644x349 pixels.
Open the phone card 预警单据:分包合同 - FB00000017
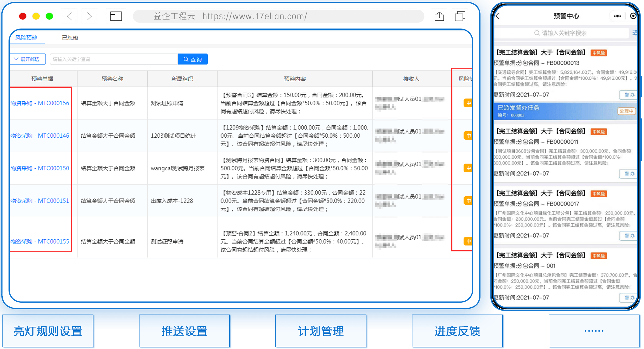(x=537, y=204)
